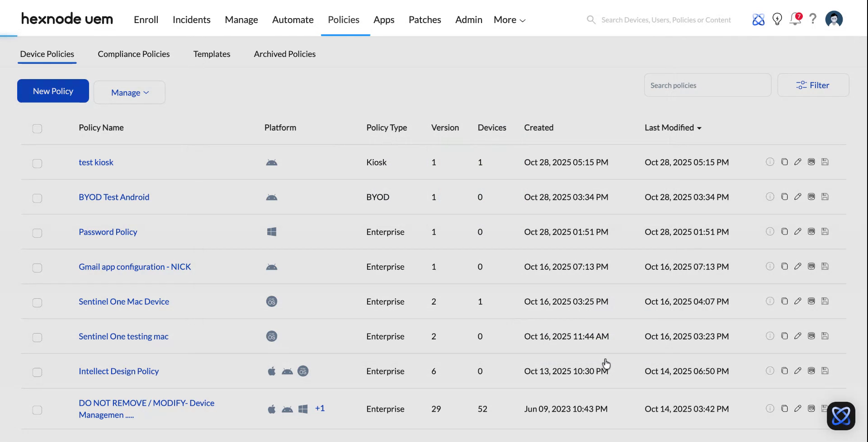868x442 pixels.
Task: Open notifications bell with 7 alerts
Action: click(x=795, y=19)
